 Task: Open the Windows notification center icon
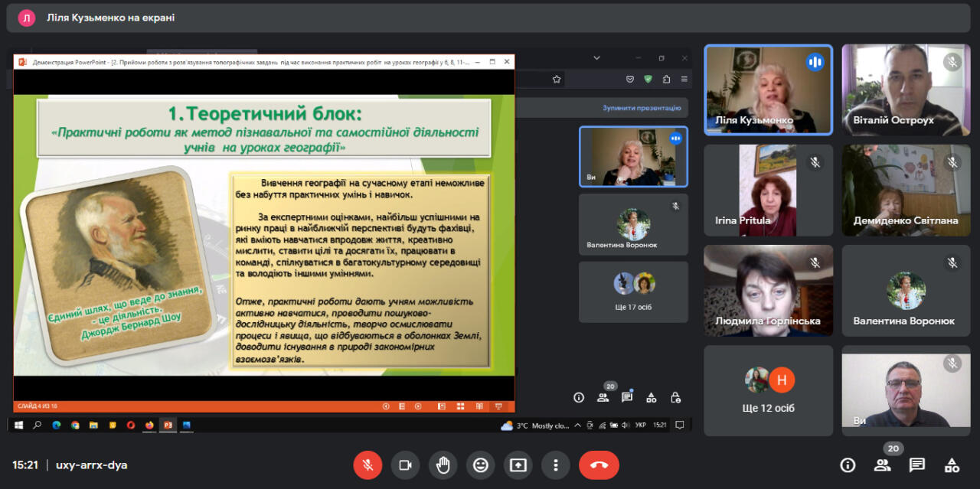pos(679,425)
